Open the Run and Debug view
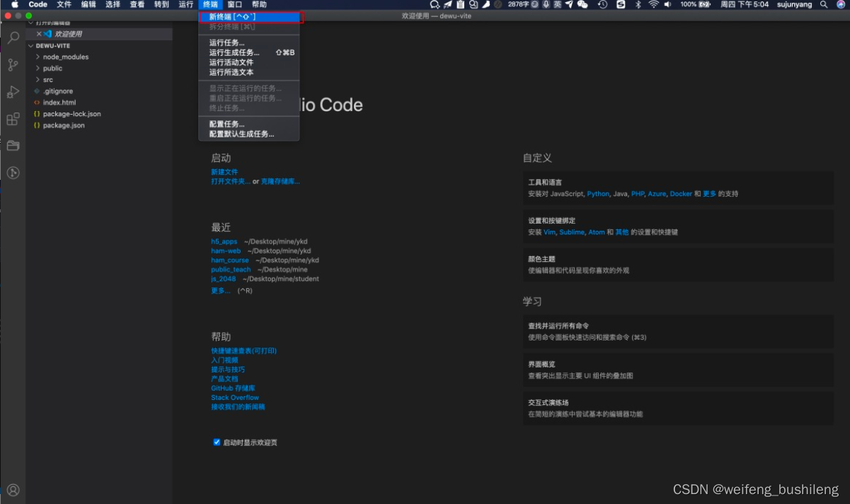Screen dimensions: 850x504 (13, 92)
